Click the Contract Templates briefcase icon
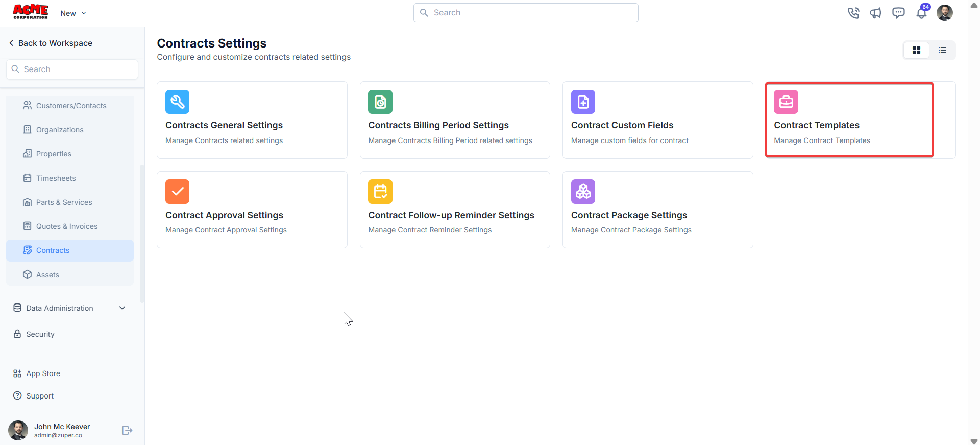The height and width of the screenshot is (445, 980). [x=786, y=102]
